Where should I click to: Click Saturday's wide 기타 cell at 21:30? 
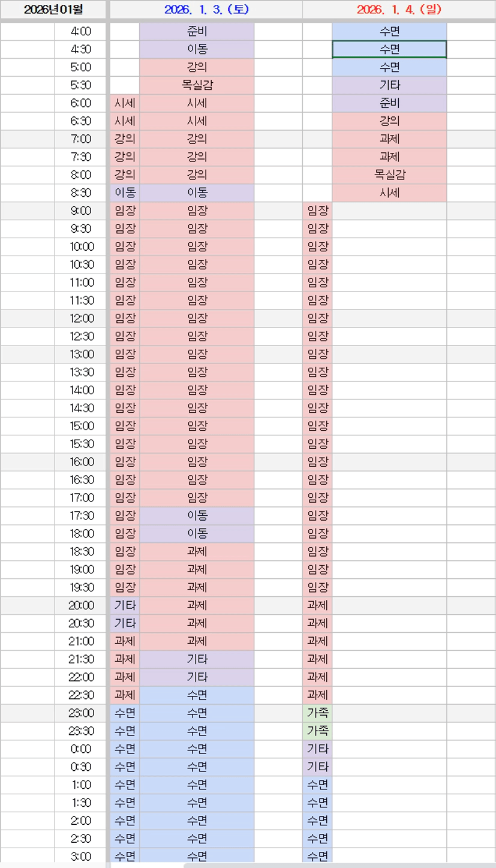point(197,659)
